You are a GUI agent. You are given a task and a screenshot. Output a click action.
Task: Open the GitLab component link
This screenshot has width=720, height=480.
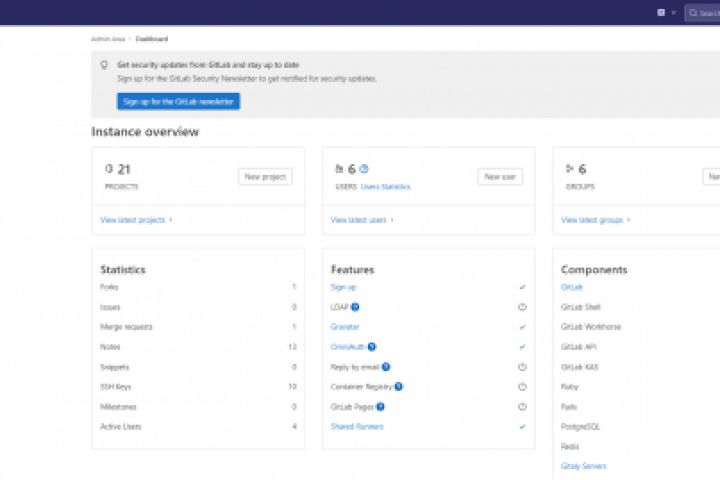coord(572,287)
